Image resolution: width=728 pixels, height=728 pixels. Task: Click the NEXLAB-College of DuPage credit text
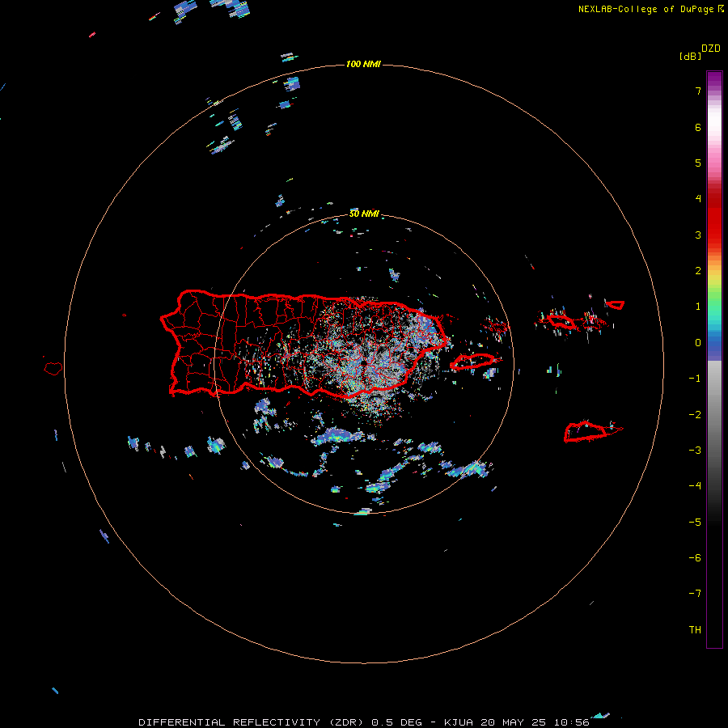pos(645,9)
